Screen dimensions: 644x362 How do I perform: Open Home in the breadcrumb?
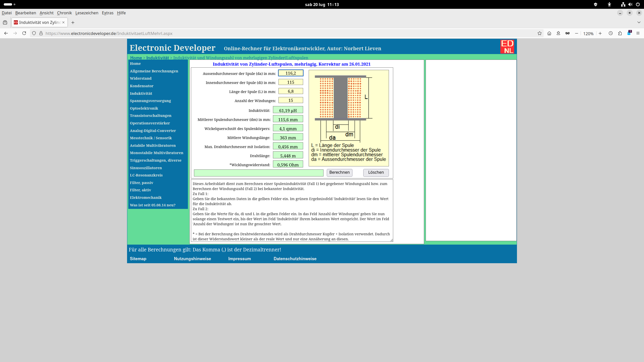(x=136, y=58)
